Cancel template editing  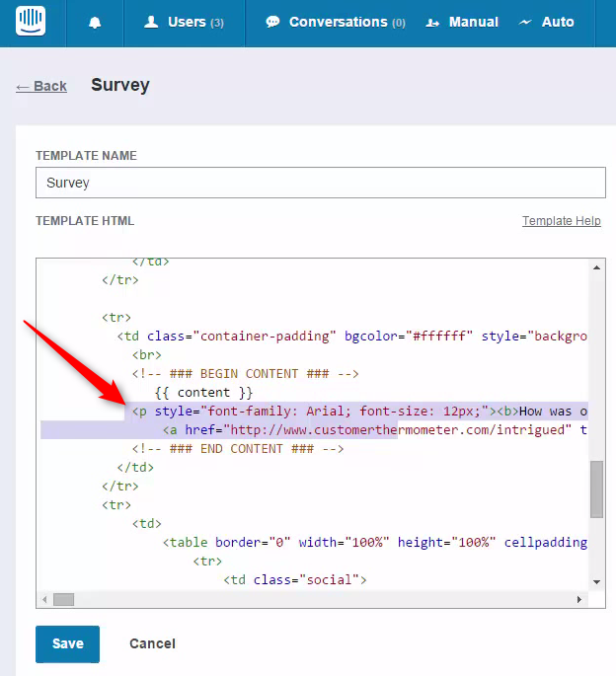[152, 643]
